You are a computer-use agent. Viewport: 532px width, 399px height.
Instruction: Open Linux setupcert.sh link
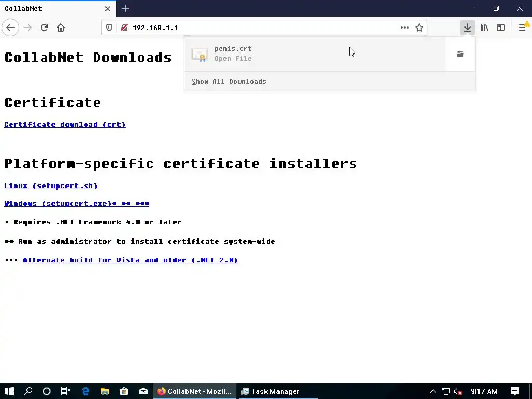[x=51, y=185]
